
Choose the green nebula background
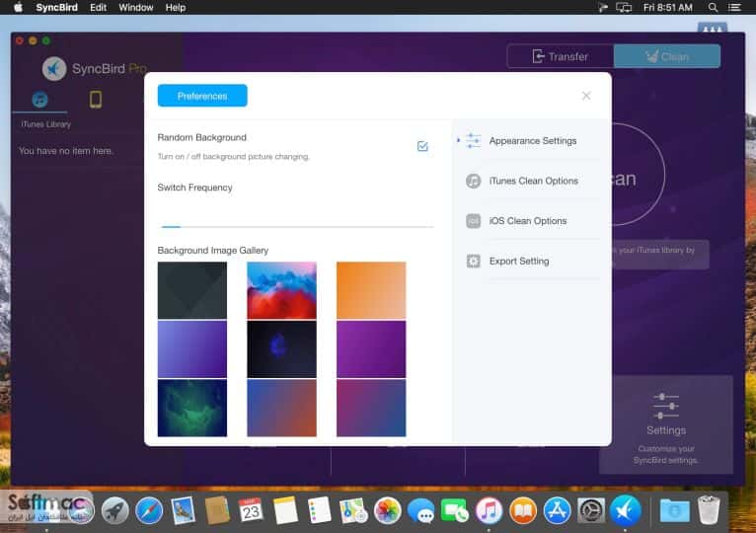191,408
